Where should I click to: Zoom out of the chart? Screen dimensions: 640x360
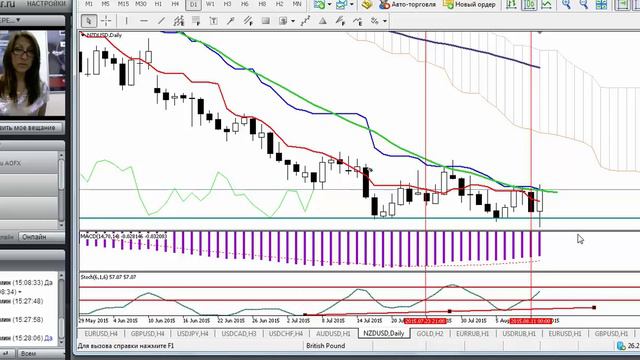point(584,5)
